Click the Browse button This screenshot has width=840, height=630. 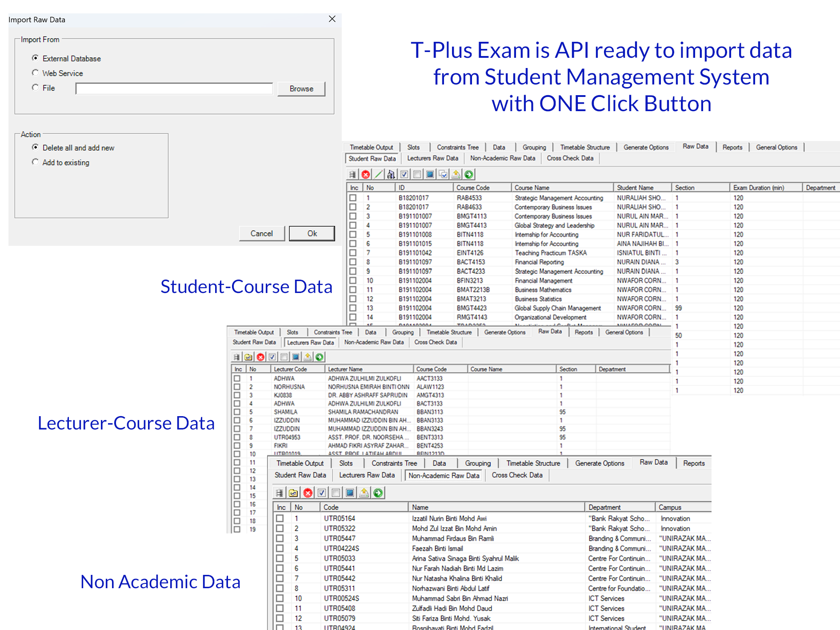[301, 88]
